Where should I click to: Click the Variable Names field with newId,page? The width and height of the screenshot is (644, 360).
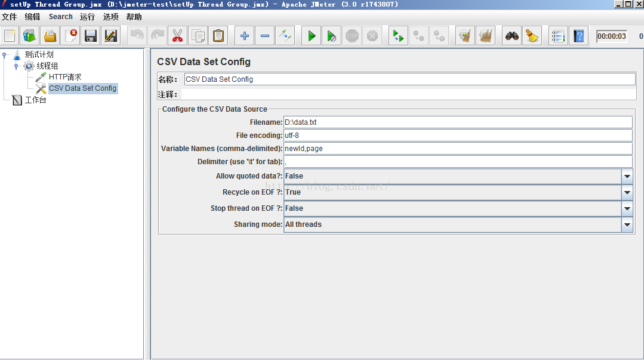coord(458,148)
